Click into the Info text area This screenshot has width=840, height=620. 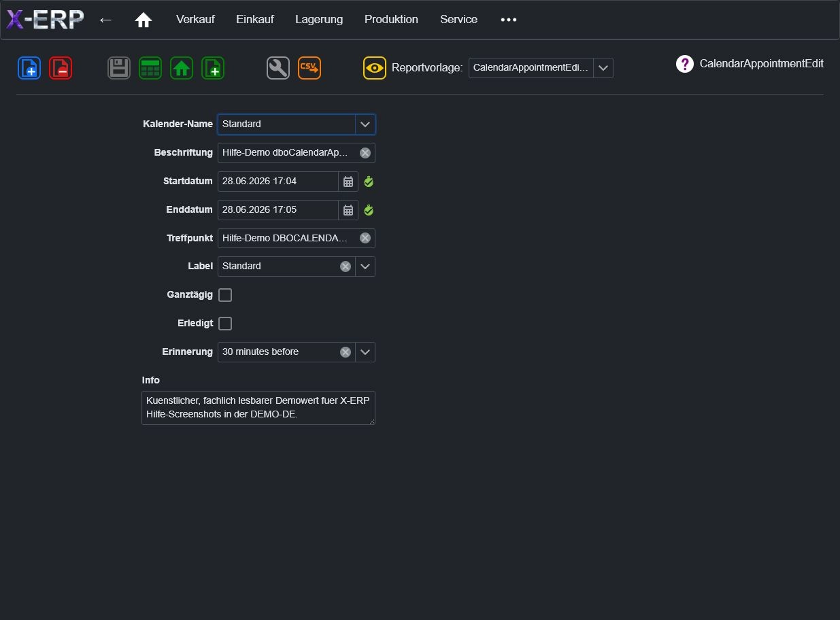pos(258,408)
